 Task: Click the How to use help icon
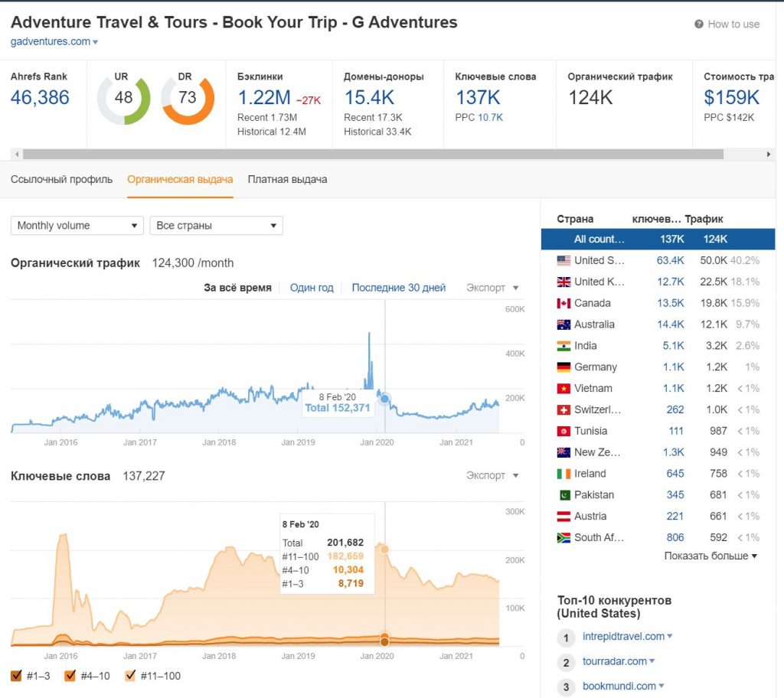(x=698, y=24)
